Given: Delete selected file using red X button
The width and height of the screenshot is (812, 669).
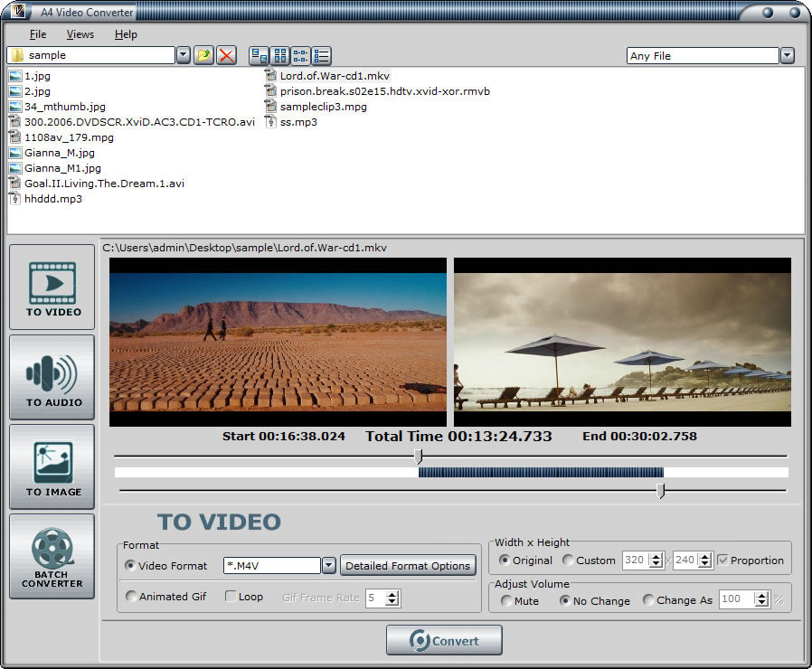Looking at the screenshot, I should tap(224, 55).
